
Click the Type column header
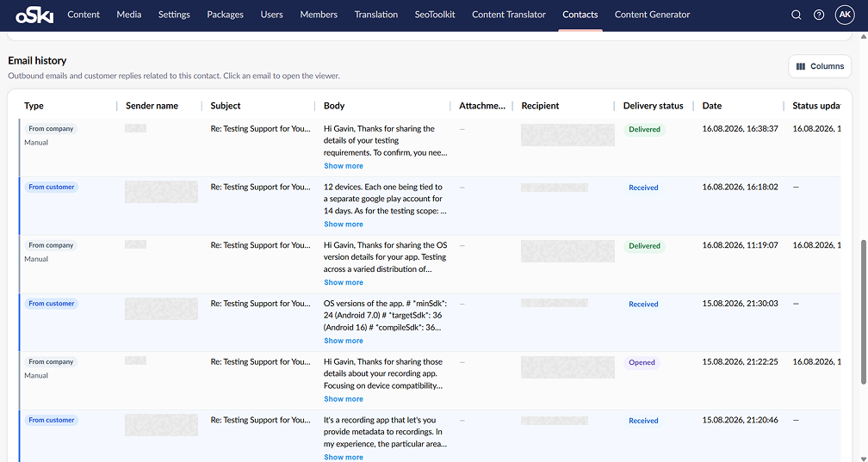34,106
